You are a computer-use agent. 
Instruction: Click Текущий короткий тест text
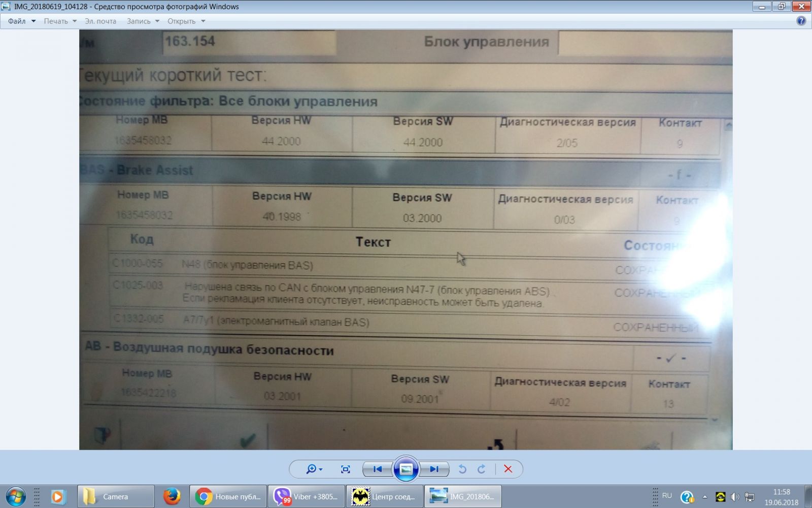173,75
